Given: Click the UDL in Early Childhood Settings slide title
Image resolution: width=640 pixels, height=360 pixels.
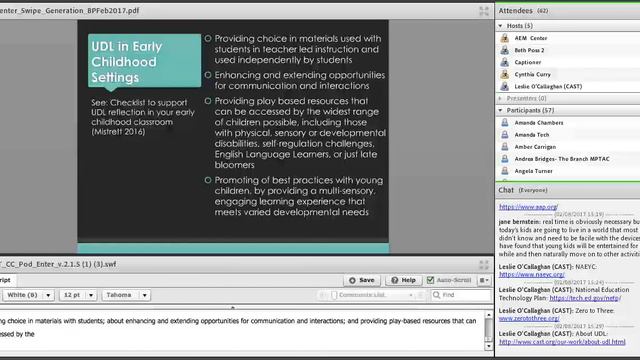Looking at the screenshot, I should click(x=127, y=62).
